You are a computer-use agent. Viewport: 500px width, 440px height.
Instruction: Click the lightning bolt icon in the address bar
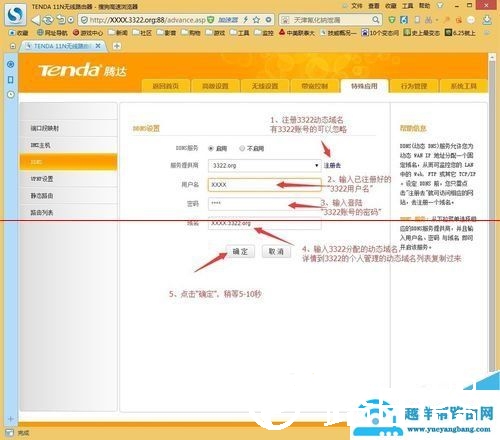[246, 20]
